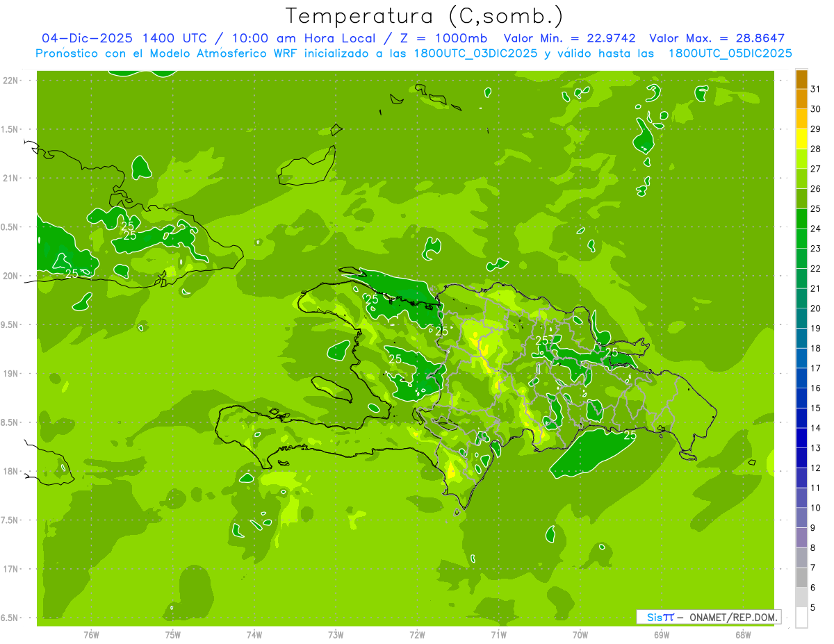834x644 pixels.
Task: Click the '75W' longitude axis label
Action: 173,635
